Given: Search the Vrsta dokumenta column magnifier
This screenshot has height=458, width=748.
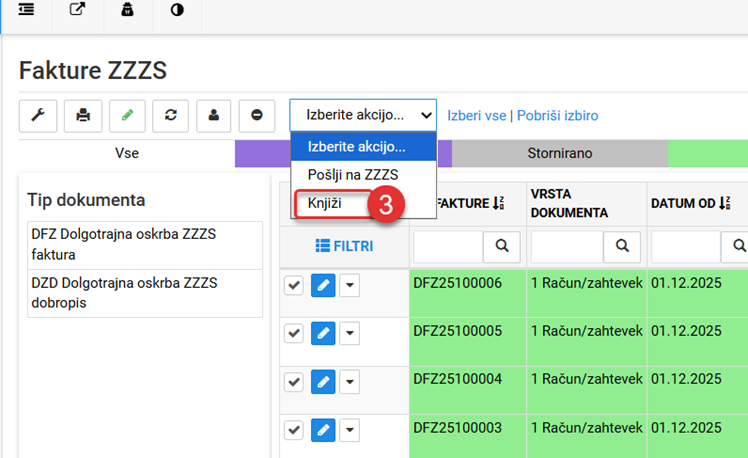Looking at the screenshot, I should (x=622, y=246).
